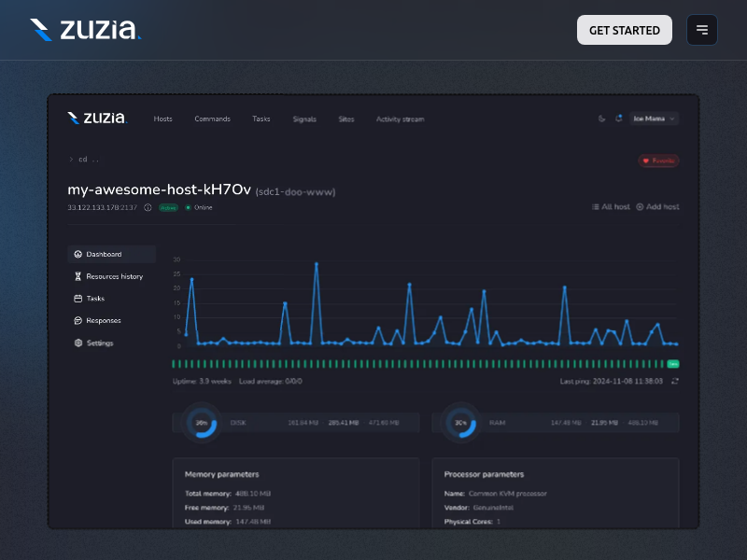
Task: Click the chat bubble icon beside Responses
Action: pyautogui.click(x=78, y=320)
